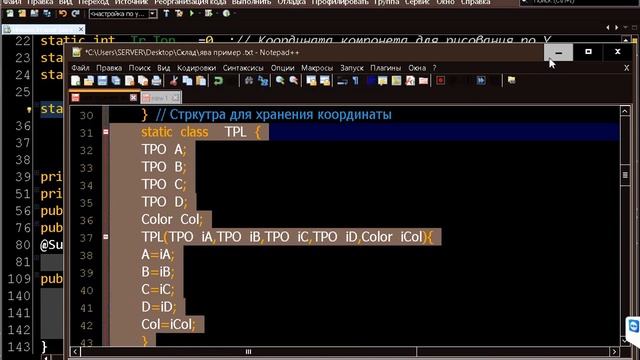Click the Close All icon in Notepad++ toolbar
Screen dimensions: 640x360
pyautogui.click(x=143, y=81)
